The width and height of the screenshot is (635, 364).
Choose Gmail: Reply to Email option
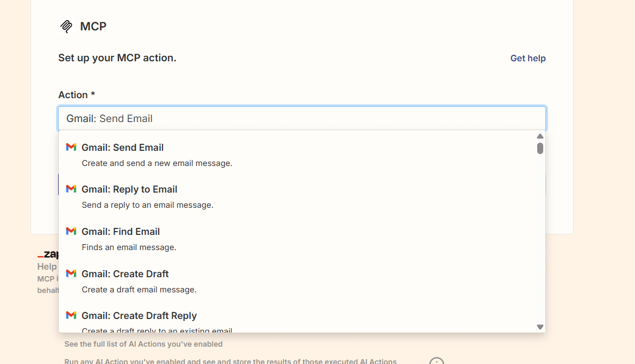129,189
